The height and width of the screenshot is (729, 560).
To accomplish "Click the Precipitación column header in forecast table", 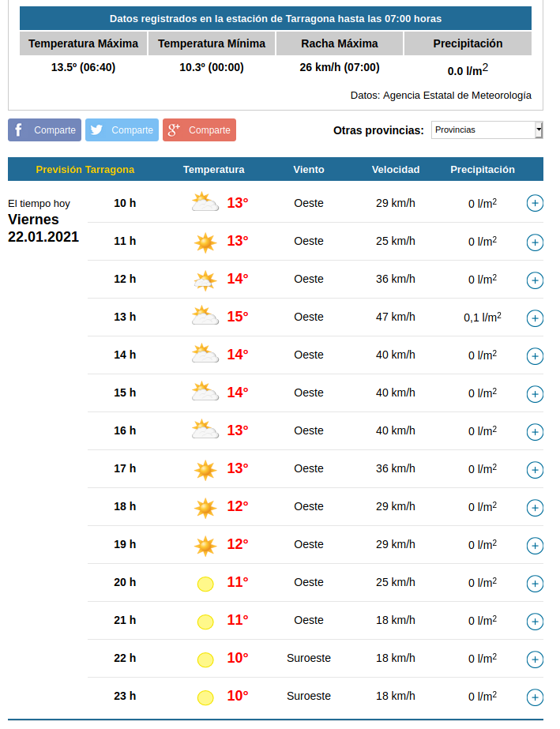I will [x=482, y=169].
